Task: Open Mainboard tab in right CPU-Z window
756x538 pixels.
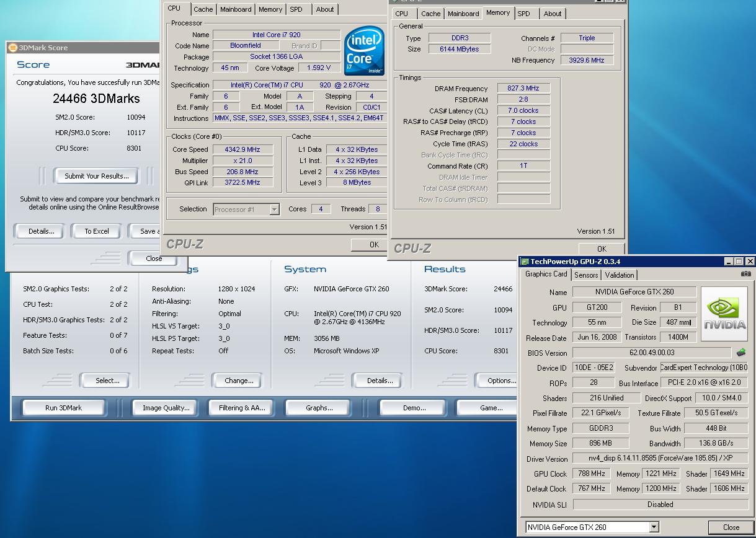Action: pyautogui.click(x=463, y=14)
